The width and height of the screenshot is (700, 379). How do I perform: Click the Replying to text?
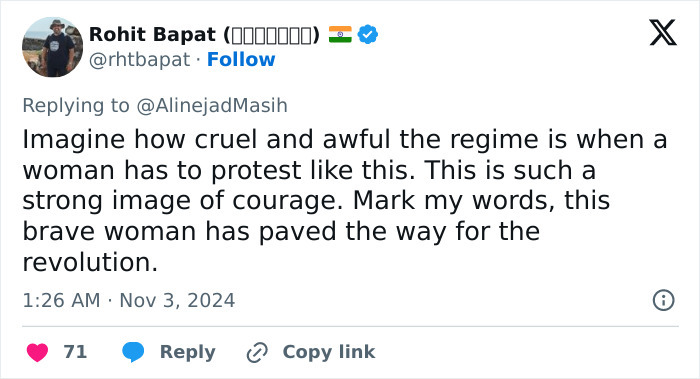coord(76,106)
